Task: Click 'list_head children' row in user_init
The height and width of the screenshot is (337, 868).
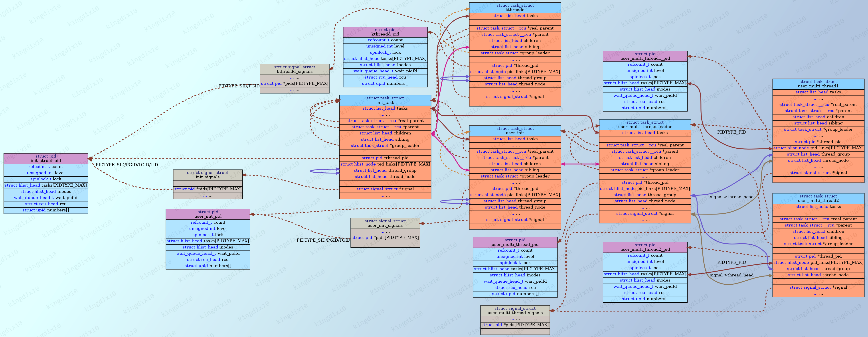Action: pos(515,164)
